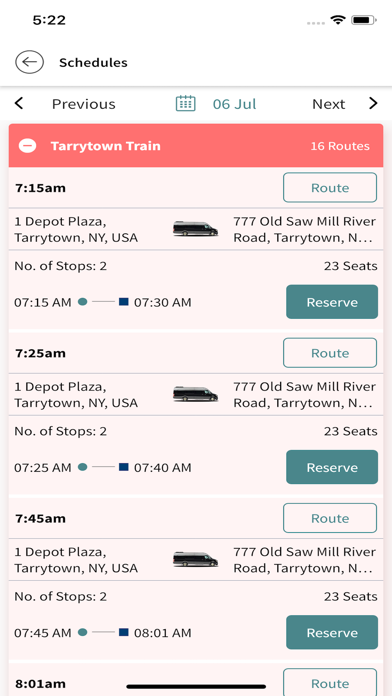Open the calendar date picker icon
392x696 pixels.
tap(186, 103)
